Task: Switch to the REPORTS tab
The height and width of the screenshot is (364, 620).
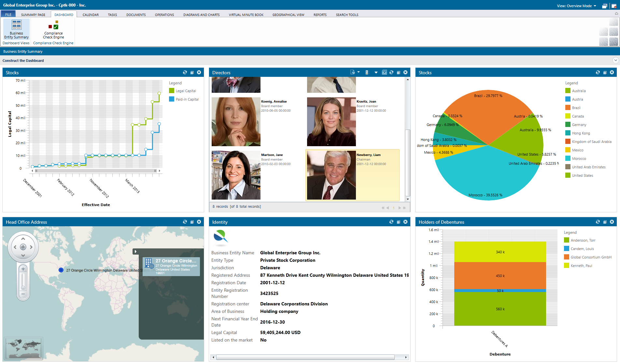Action: pos(320,15)
